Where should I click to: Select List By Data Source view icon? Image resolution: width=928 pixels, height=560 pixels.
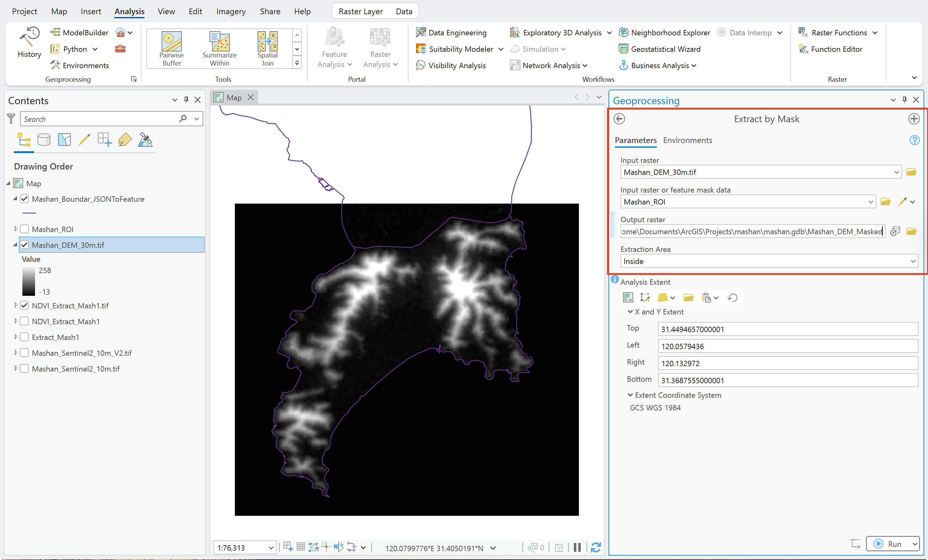(x=44, y=140)
